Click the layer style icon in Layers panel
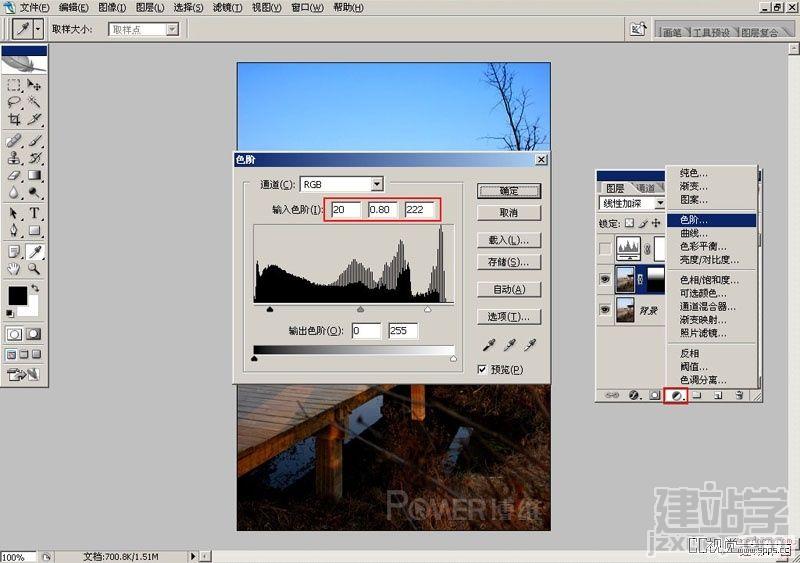 (634, 395)
